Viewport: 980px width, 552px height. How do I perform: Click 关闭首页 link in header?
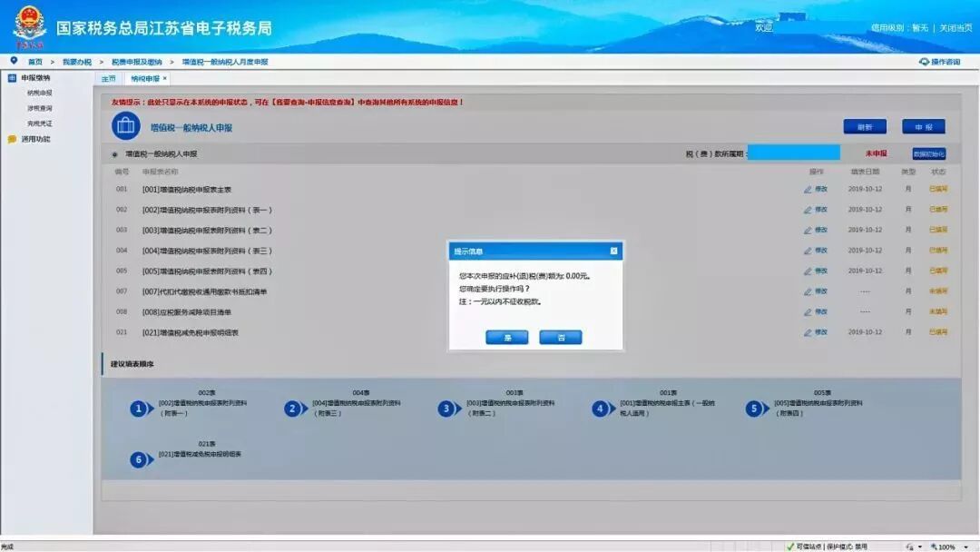click(x=955, y=28)
